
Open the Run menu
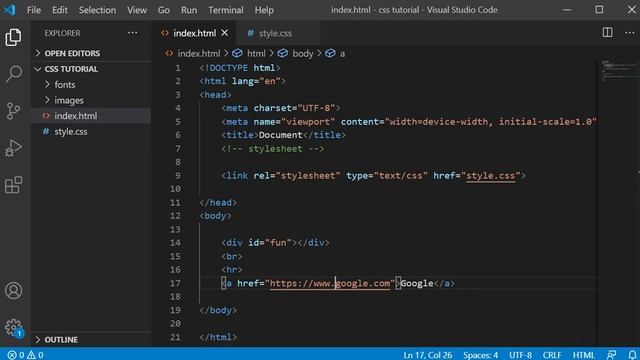click(189, 10)
